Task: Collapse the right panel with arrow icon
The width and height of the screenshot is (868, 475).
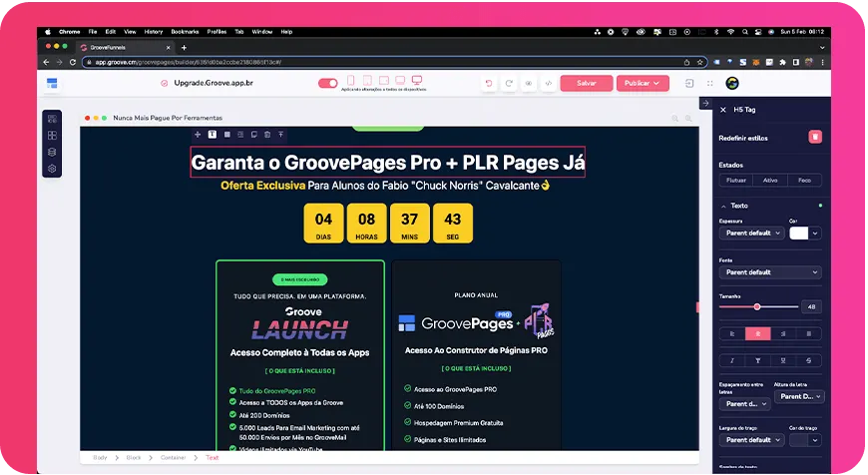Action: click(x=705, y=104)
